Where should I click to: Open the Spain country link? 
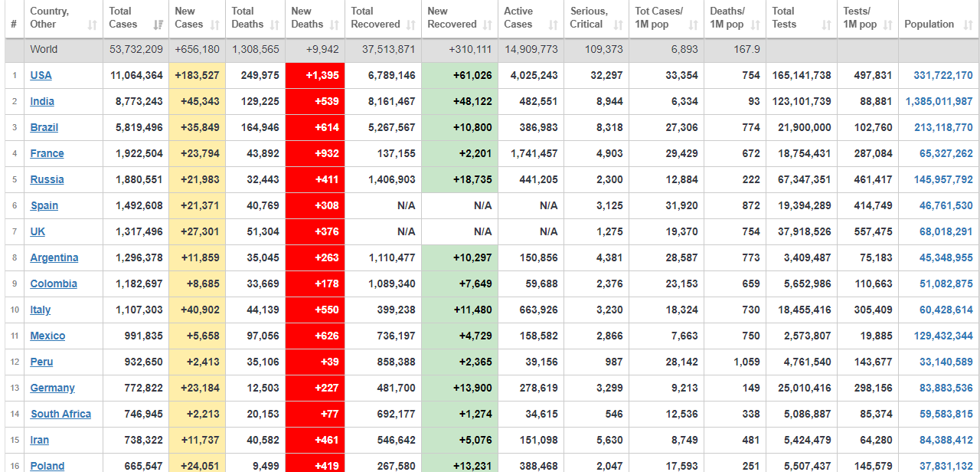coord(44,205)
